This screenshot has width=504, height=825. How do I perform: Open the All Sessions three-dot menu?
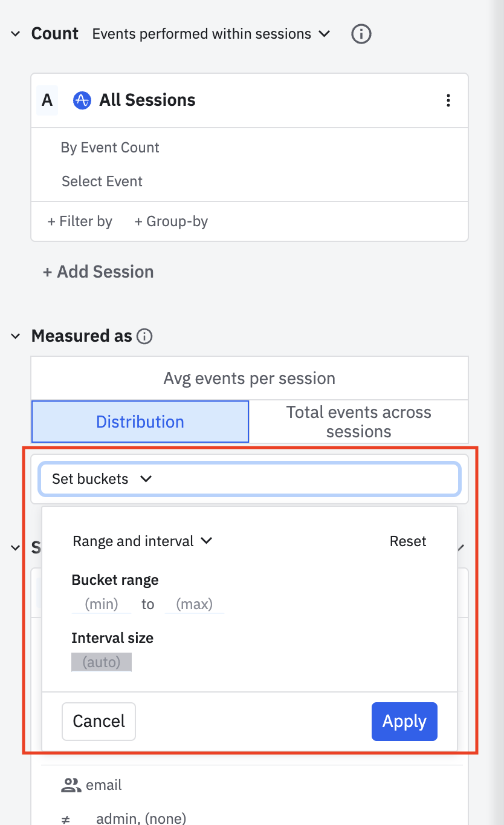click(x=448, y=100)
